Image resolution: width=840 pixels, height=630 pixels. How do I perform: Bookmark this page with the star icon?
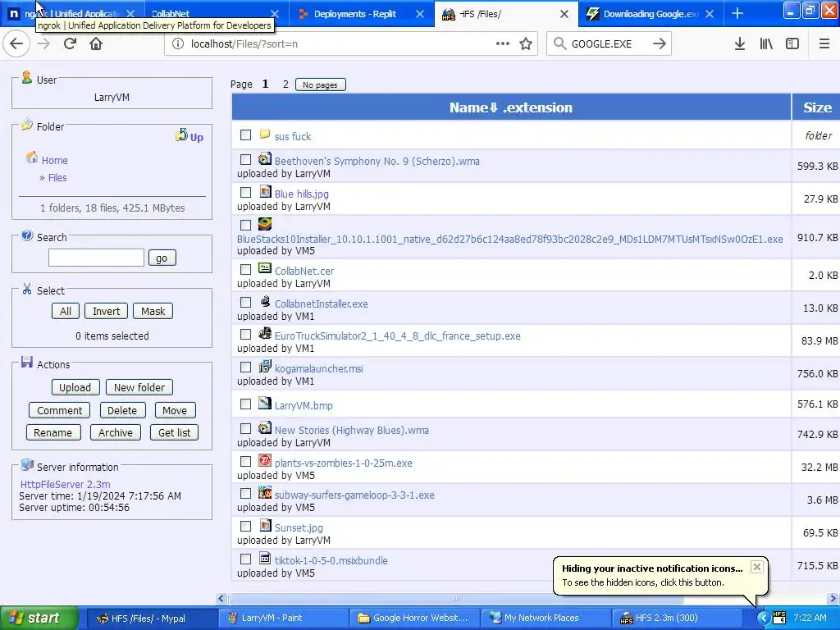526,44
